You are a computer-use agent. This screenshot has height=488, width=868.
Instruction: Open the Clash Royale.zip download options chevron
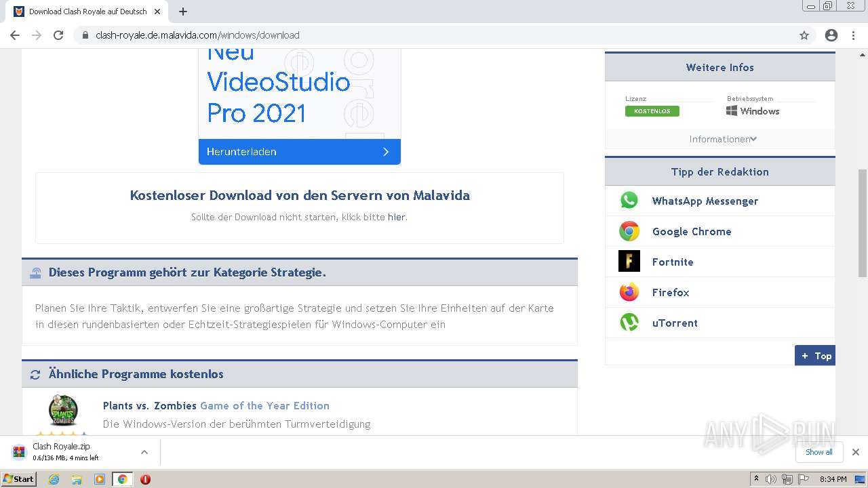144,452
